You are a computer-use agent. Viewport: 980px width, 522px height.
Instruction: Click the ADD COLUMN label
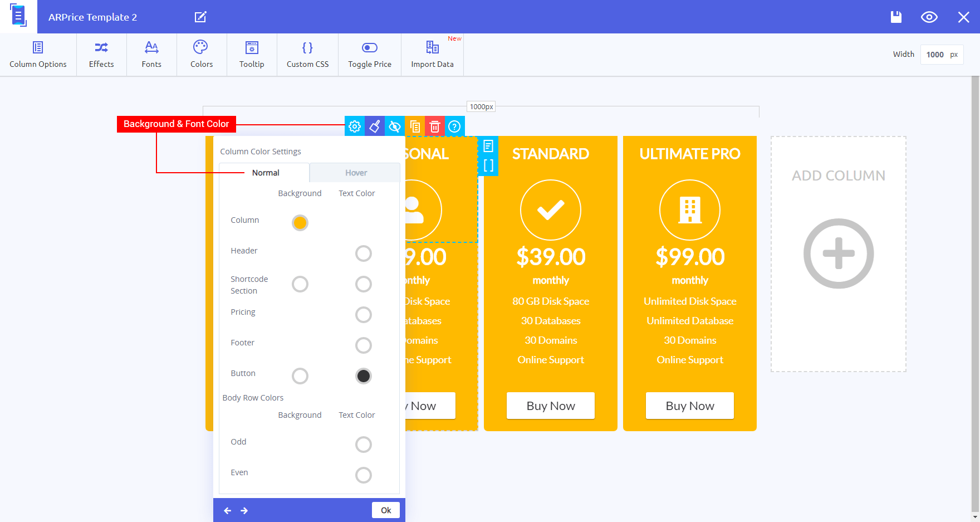pos(839,175)
